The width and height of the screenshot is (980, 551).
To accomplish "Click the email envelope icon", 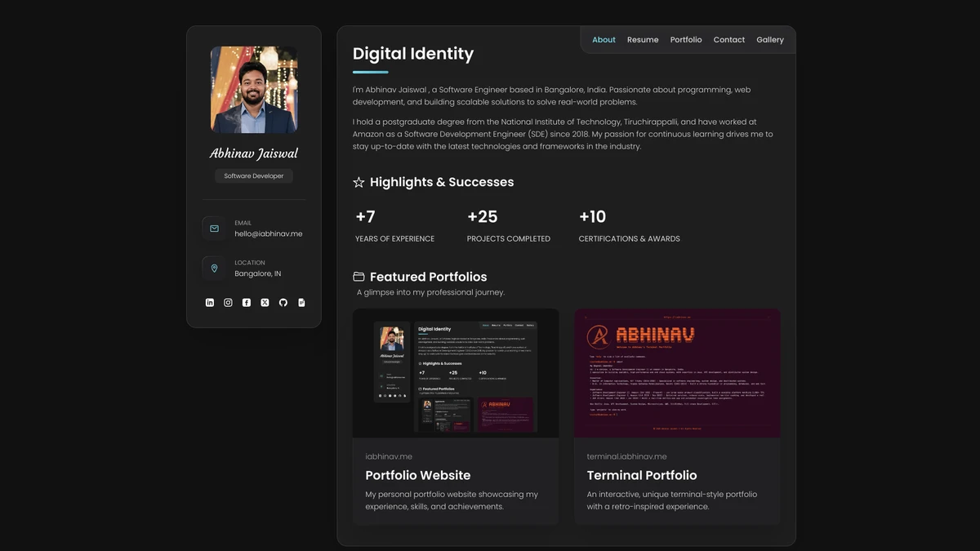I will point(213,229).
